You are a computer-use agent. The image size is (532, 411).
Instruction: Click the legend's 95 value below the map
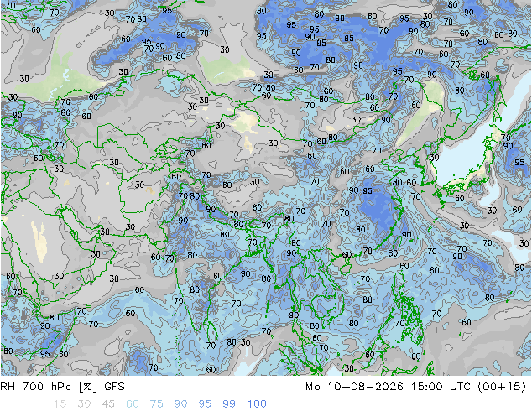coord(205,404)
